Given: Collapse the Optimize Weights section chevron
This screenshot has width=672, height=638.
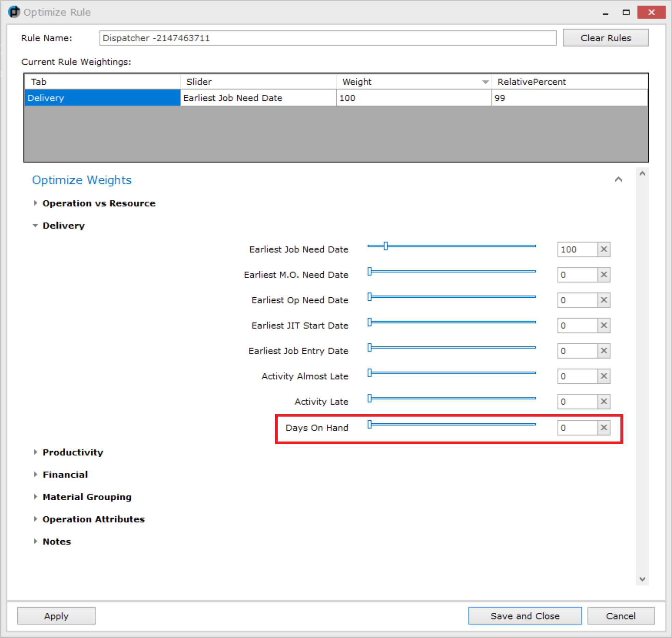Looking at the screenshot, I should 618,179.
